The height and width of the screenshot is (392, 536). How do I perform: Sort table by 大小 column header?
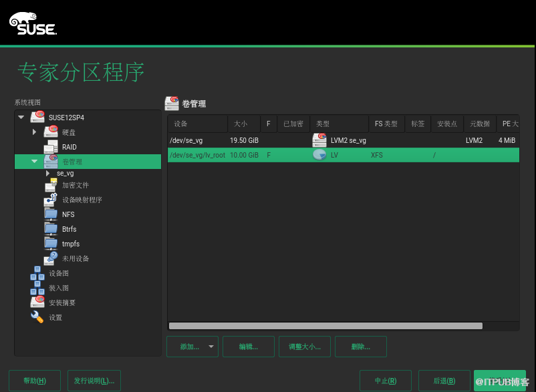[244, 124]
